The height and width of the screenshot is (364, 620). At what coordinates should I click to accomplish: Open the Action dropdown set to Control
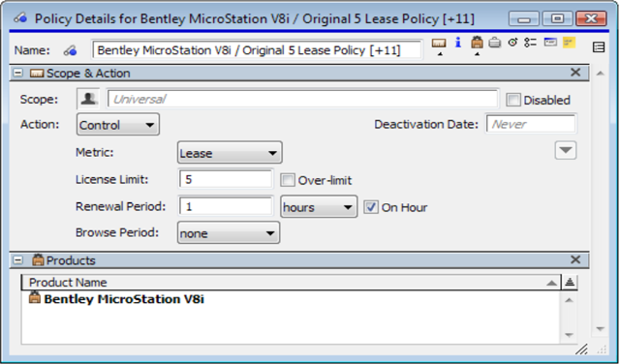point(118,125)
